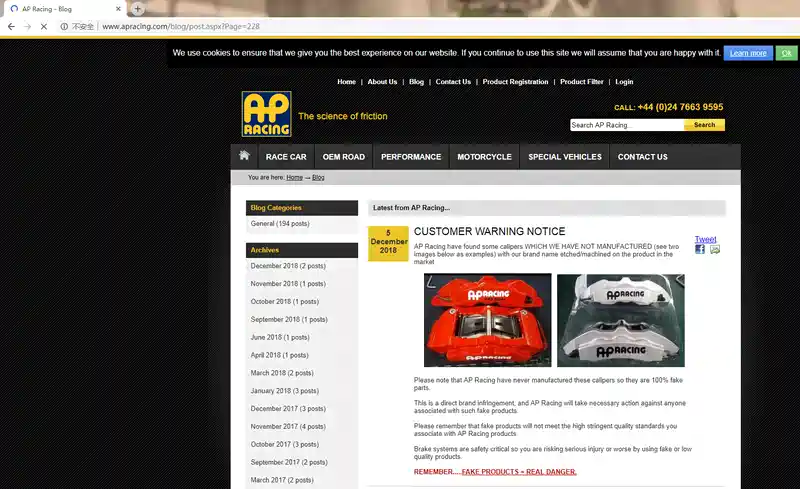Click the site security info icon
The height and width of the screenshot is (489, 800).
click(64, 26)
